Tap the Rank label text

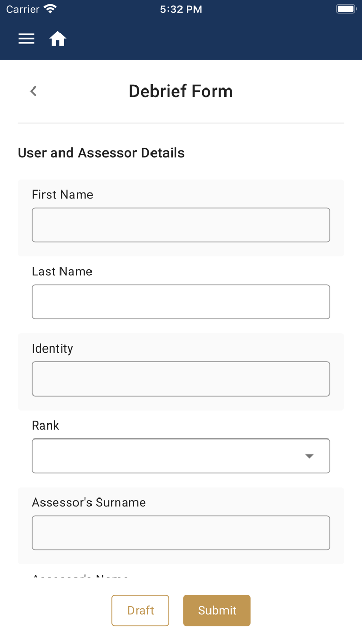click(46, 426)
